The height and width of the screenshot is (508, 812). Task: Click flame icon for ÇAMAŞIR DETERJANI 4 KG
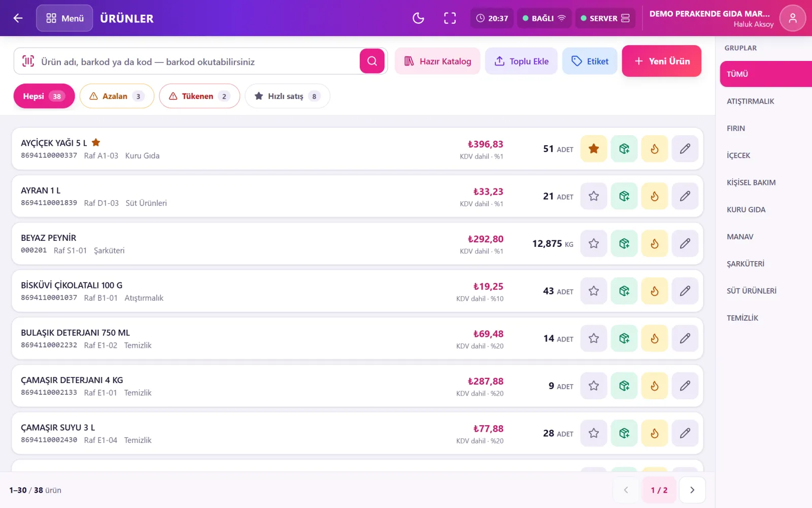655,386
